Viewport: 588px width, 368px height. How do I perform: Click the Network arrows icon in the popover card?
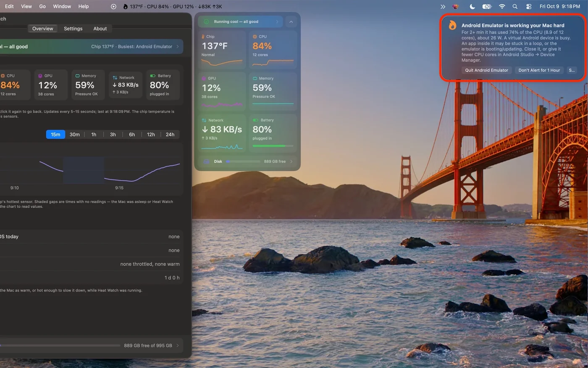tap(204, 120)
